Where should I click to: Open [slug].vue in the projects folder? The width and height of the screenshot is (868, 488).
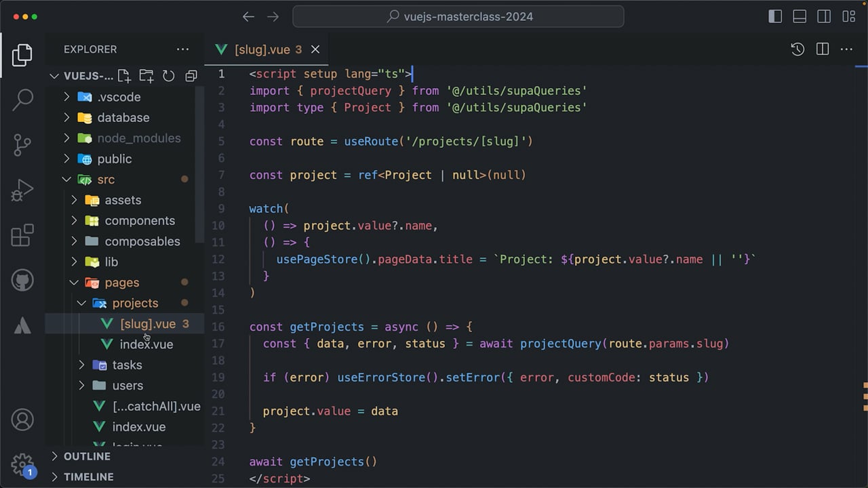point(148,324)
